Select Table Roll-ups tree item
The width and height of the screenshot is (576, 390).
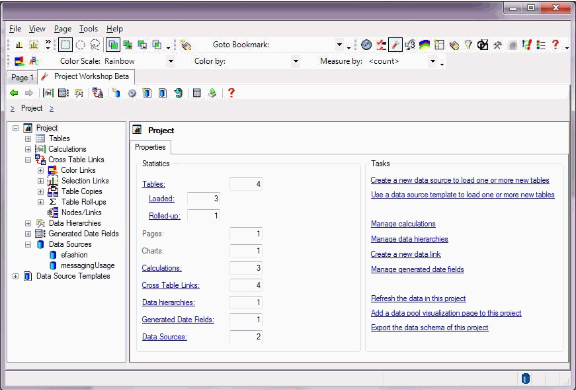click(x=84, y=202)
